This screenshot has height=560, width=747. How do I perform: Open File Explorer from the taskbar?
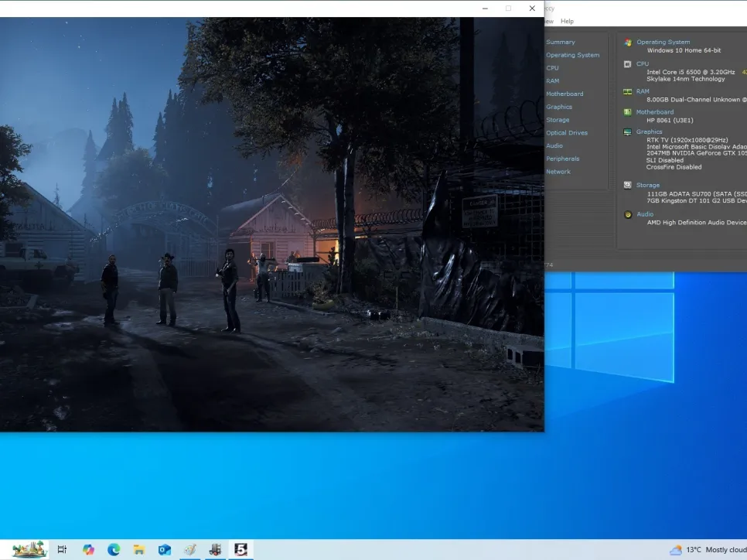coord(138,549)
